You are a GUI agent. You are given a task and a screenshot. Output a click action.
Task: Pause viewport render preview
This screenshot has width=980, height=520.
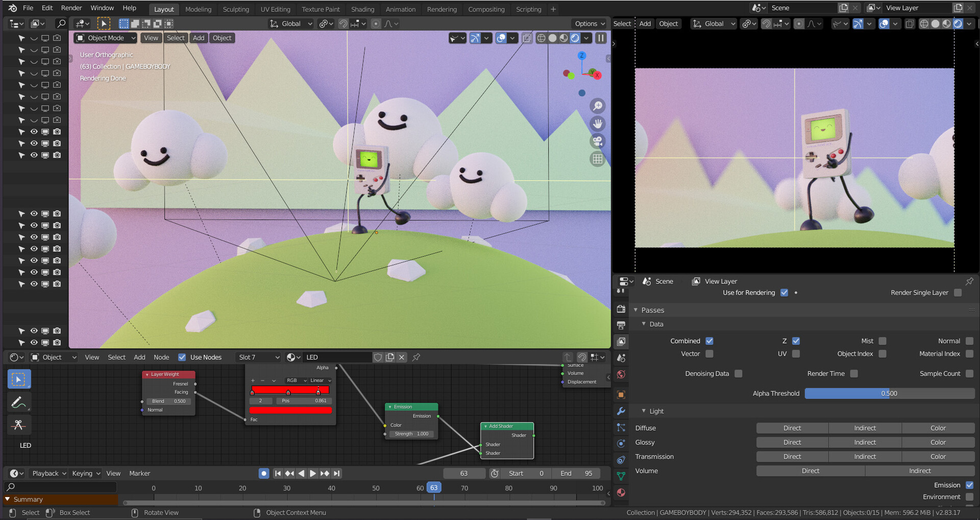(601, 38)
